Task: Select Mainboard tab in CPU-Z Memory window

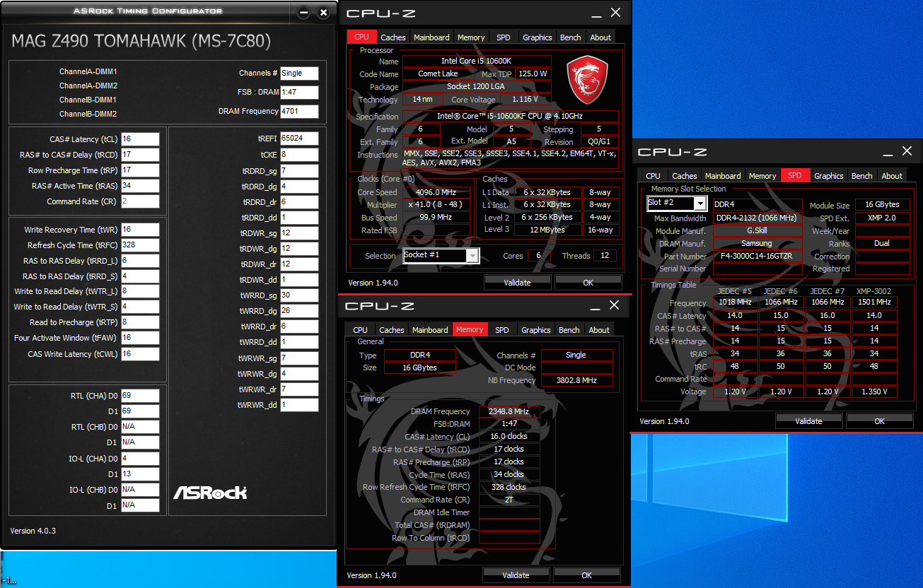Action: coord(430,330)
